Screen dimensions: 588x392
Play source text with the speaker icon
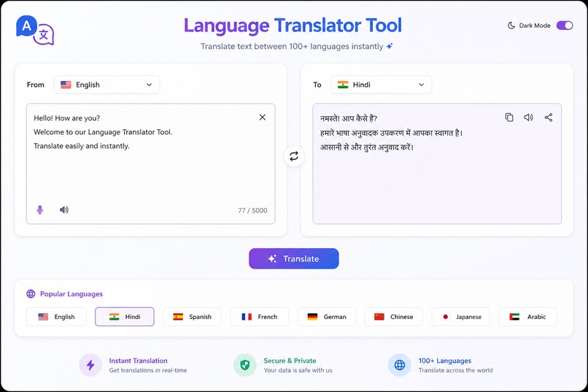[x=64, y=210]
